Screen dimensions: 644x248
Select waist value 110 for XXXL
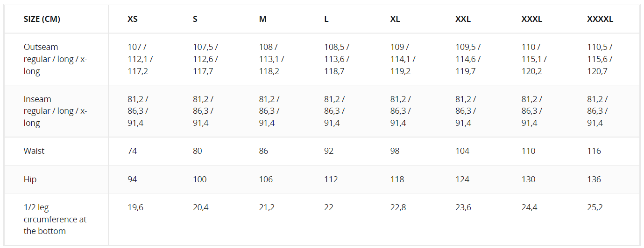pos(528,151)
